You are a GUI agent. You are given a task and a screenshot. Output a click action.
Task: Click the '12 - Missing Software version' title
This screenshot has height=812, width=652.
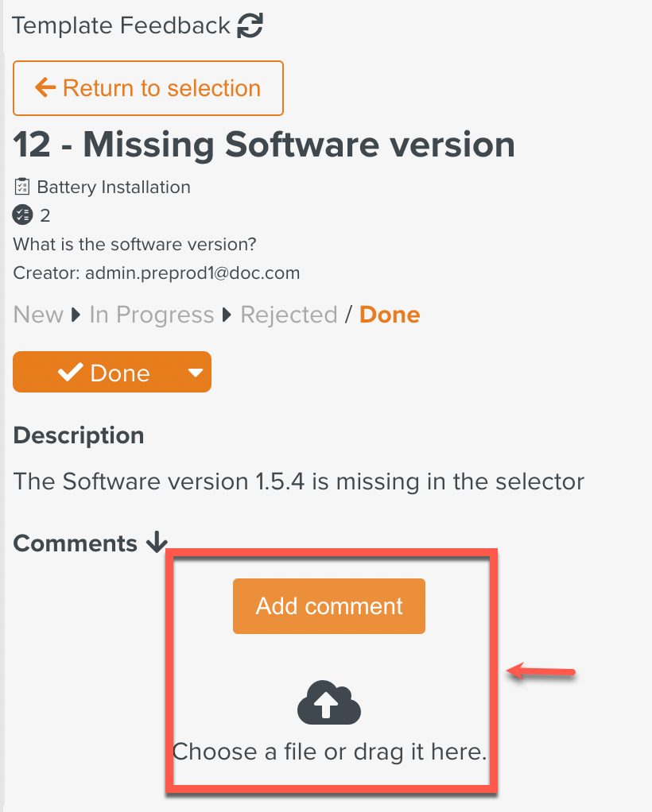pos(264,145)
